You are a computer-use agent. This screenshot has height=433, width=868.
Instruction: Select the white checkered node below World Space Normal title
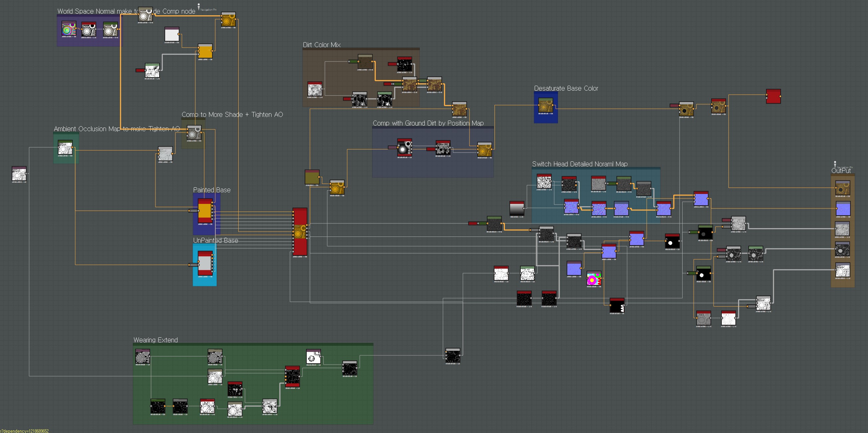(x=172, y=35)
